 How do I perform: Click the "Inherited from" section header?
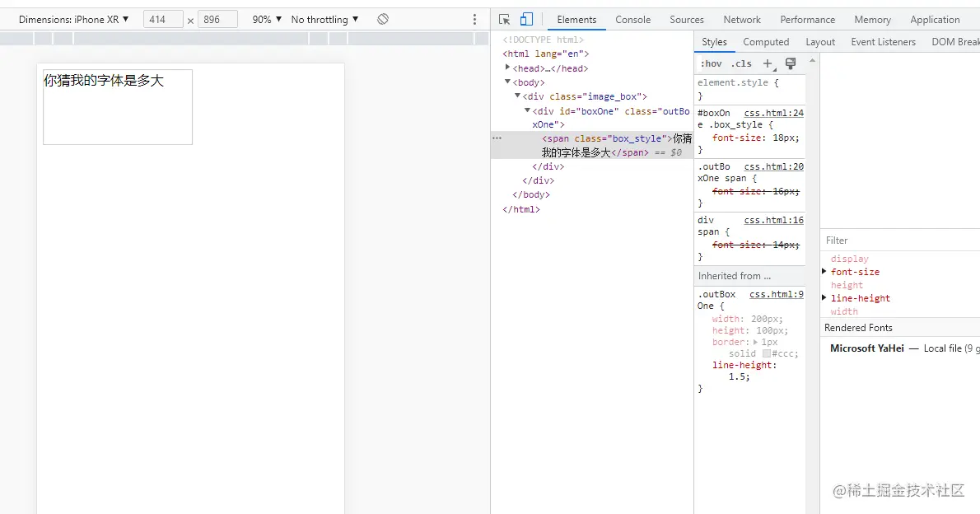(x=750, y=276)
